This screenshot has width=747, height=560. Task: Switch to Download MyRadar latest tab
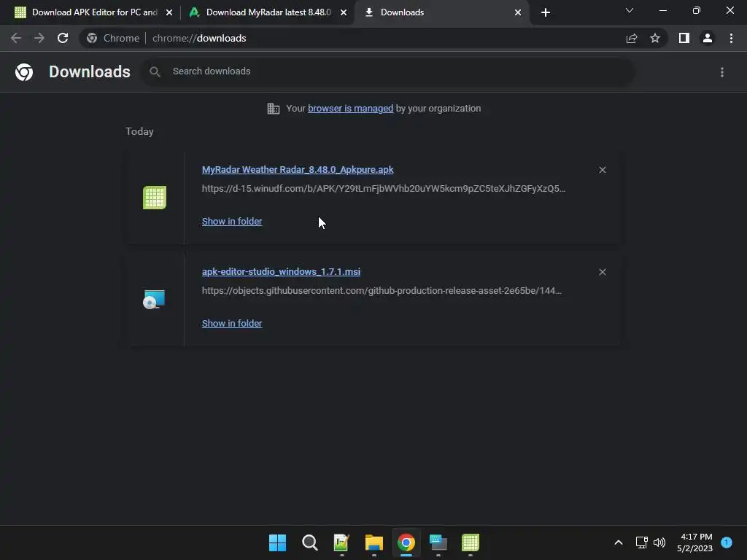tap(267, 12)
